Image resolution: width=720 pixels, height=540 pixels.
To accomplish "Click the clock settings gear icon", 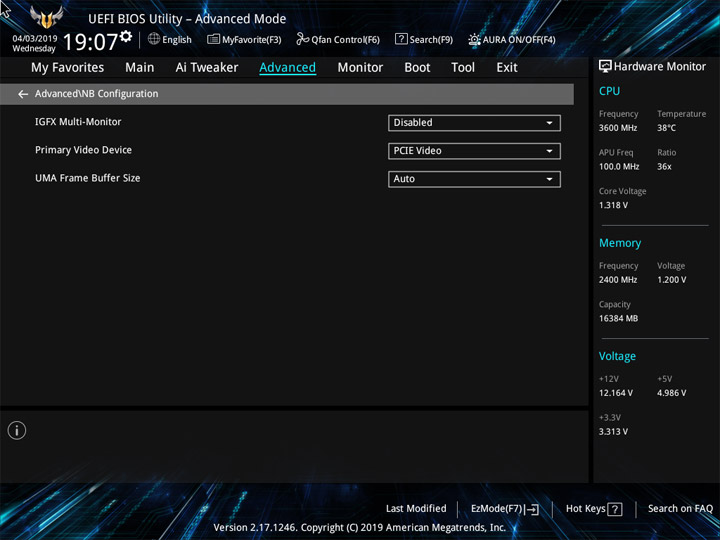I will pos(126,36).
